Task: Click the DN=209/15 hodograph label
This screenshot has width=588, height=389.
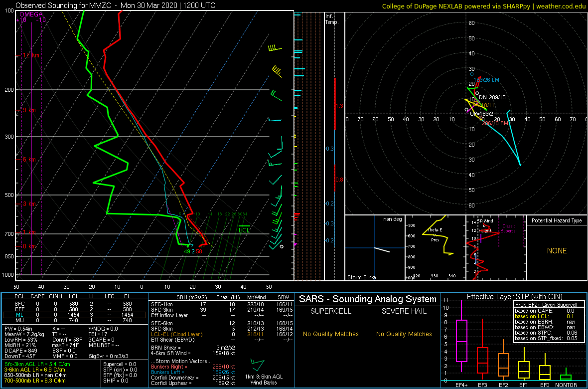Action: coord(492,97)
